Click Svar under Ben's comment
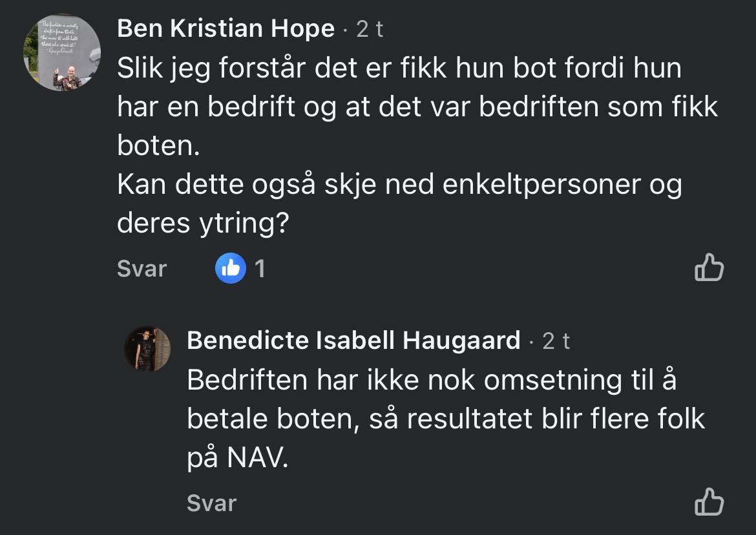This screenshot has width=756, height=535. pyautogui.click(x=142, y=268)
